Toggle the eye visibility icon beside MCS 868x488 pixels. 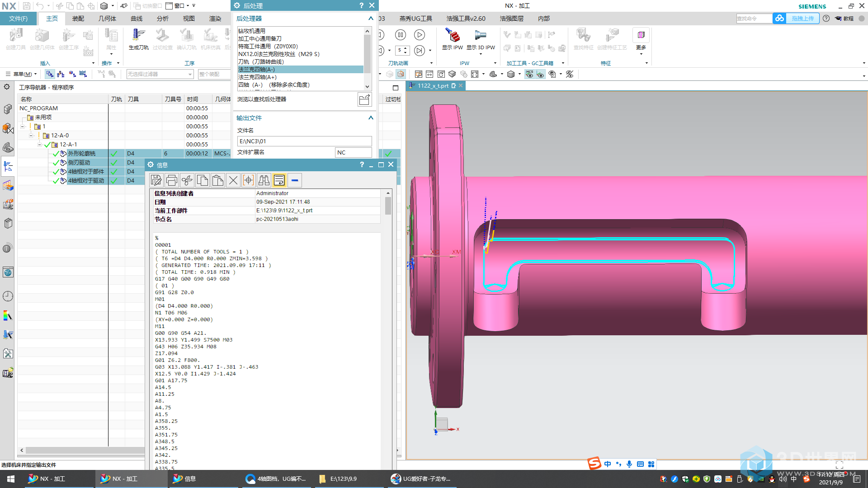click(x=540, y=74)
